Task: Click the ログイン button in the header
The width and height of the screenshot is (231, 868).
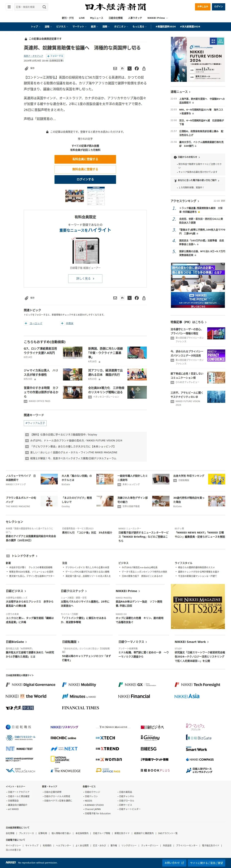Action: pyautogui.click(x=219, y=7)
